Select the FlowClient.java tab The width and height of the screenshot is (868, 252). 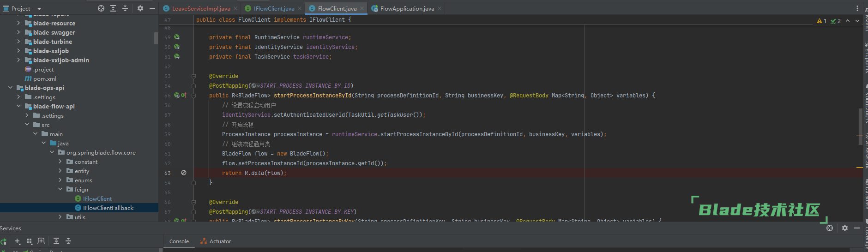point(337,8)
